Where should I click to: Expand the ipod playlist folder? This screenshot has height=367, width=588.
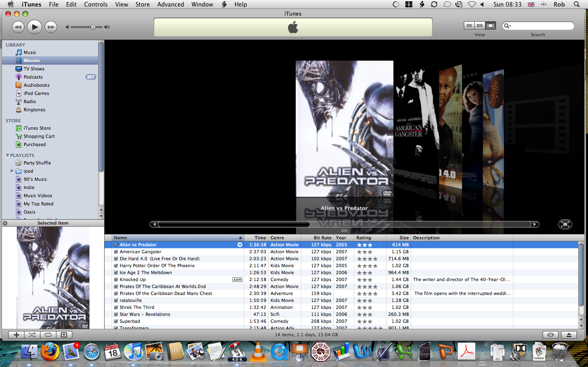[12, 171]
